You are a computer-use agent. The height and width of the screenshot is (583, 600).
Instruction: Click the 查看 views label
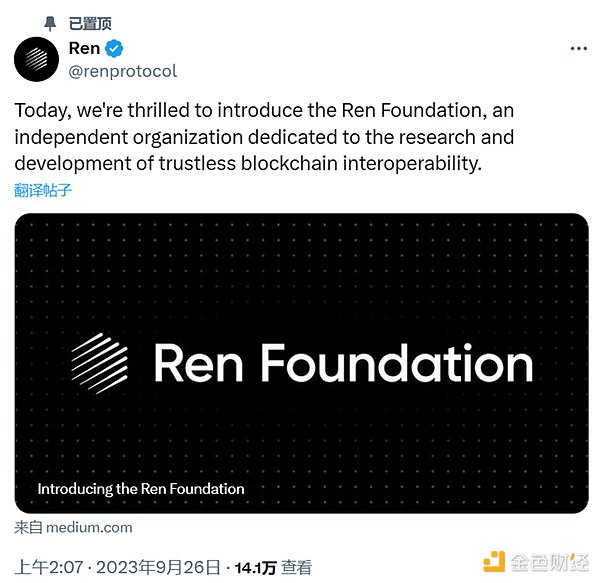[296, 567]
